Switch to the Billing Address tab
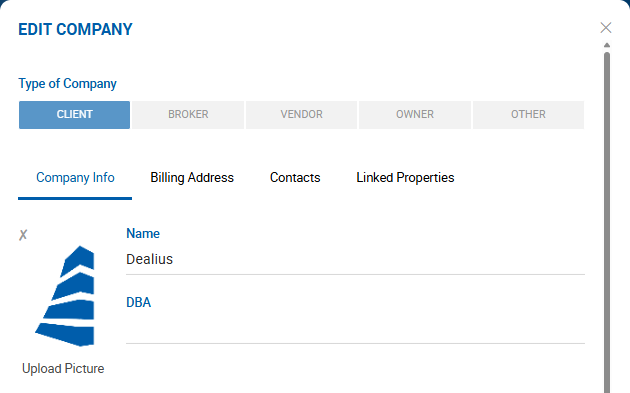 [x=192, y=178]
